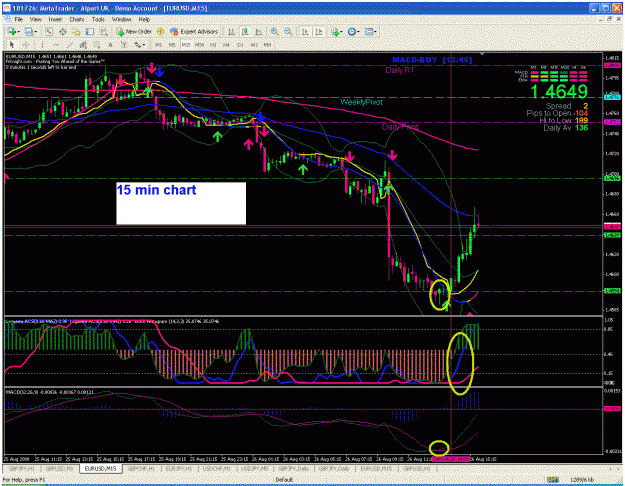Select the Trendline drawing tool
The image size is (625, 486).
coord(69,45)
